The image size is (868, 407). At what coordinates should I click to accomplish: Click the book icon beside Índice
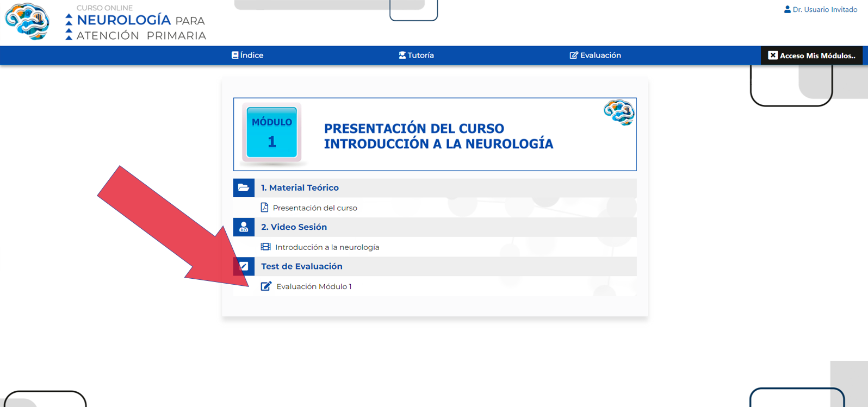[x=235, y=55]
